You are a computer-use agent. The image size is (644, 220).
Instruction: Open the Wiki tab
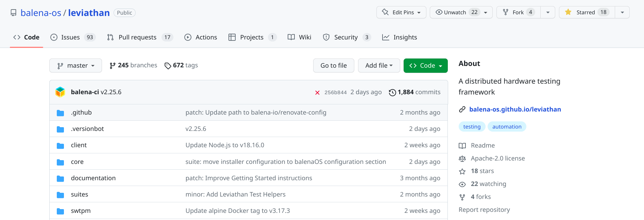click(300, 37)
